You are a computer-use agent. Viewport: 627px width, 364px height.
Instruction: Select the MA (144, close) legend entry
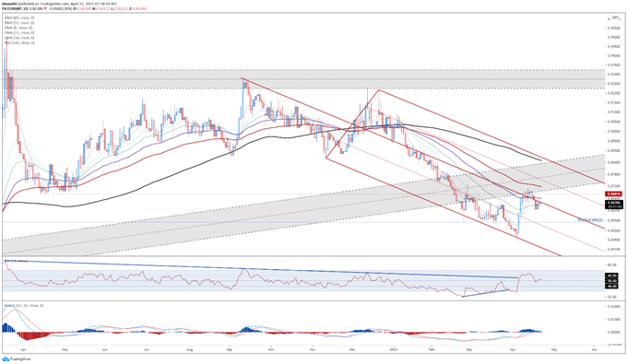[19, 42]
